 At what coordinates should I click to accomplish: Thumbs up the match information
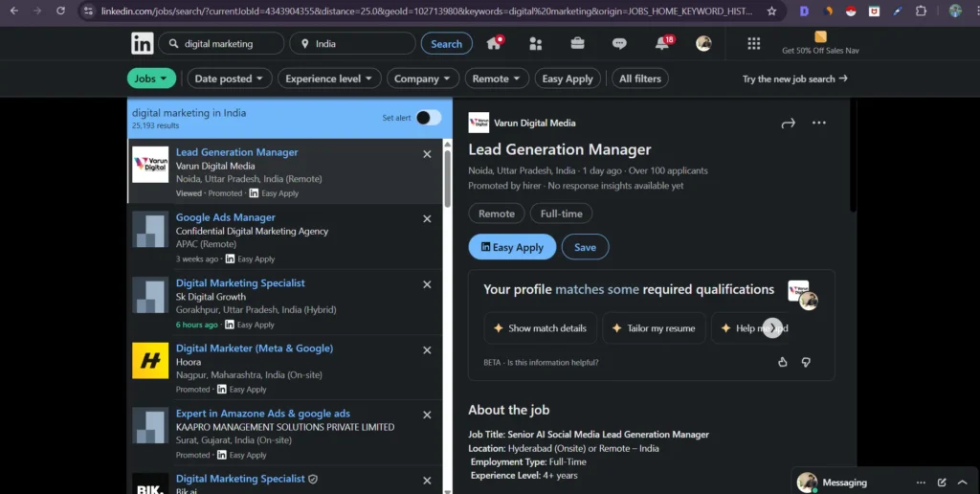point(783,362)
